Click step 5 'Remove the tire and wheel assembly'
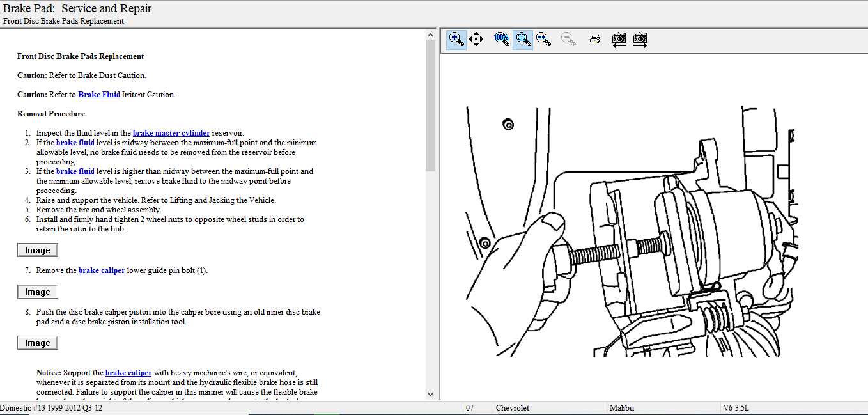 tap(99, 210)
